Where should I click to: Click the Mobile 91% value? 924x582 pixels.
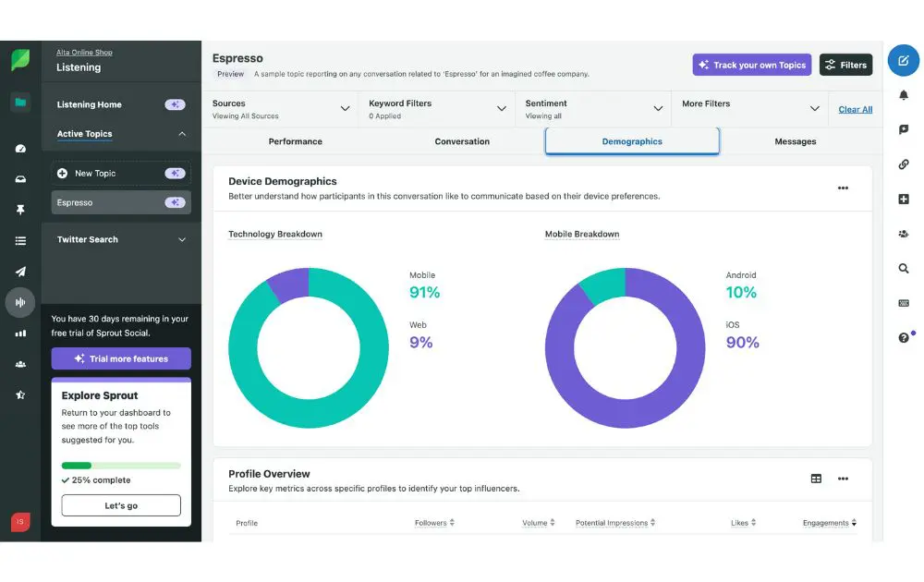(424, 292)
